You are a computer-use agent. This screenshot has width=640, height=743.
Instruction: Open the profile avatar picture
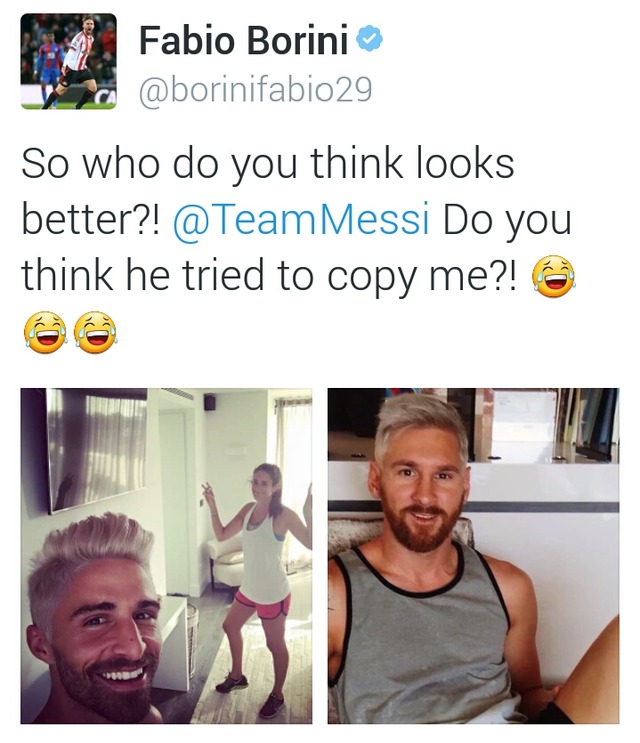tap(68, 61)
